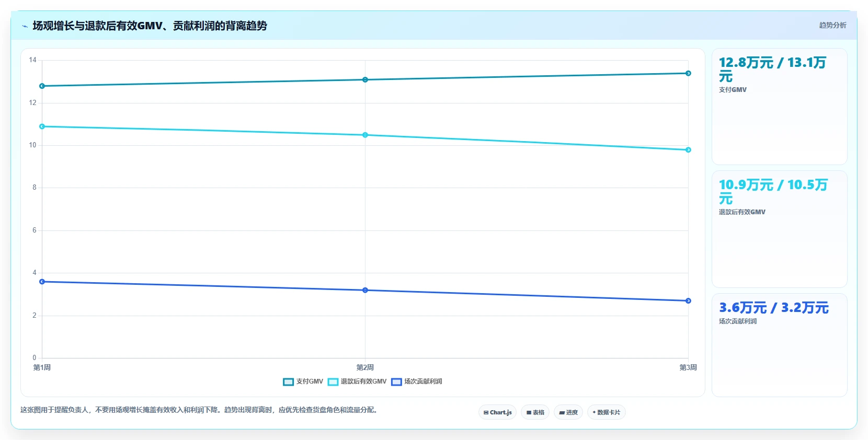Click the 进度 tag button
Screen dimensions: 868x440
click(x=568, y=412)
